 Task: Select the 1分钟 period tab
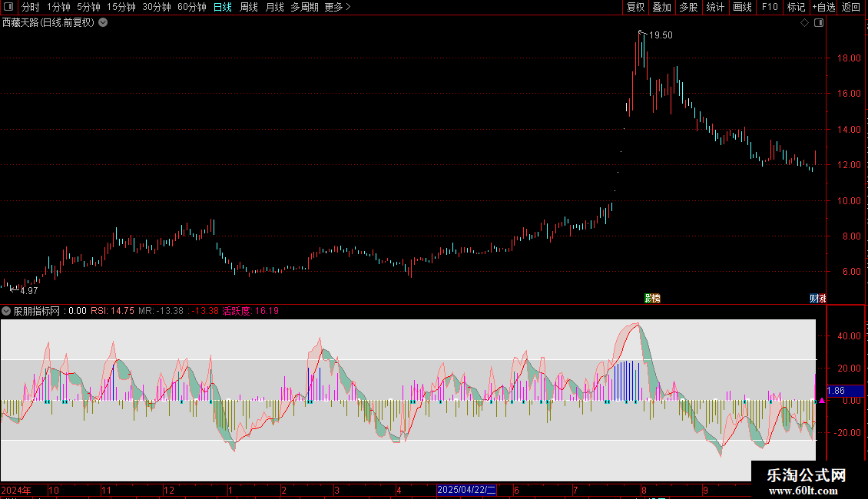[58, 7]
